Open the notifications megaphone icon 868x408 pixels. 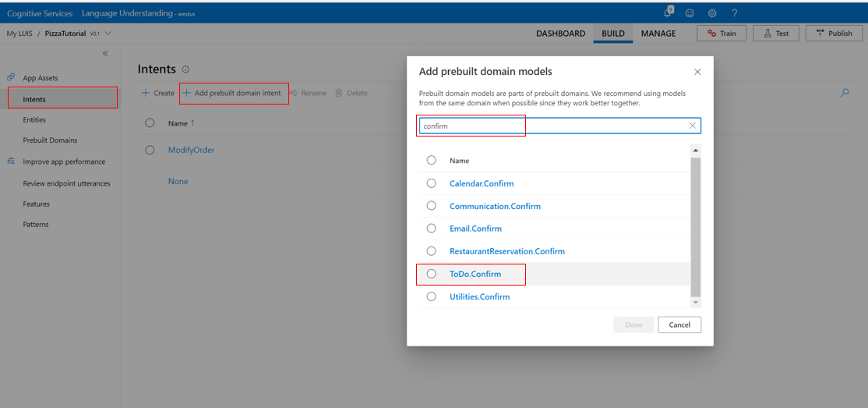[x=669, y=12]
